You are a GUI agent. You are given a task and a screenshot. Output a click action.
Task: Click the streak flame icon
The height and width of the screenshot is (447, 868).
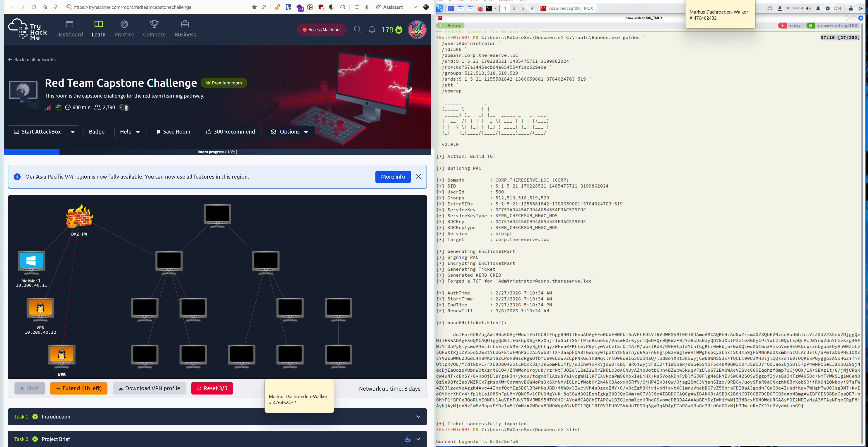(x=399, y=30)
